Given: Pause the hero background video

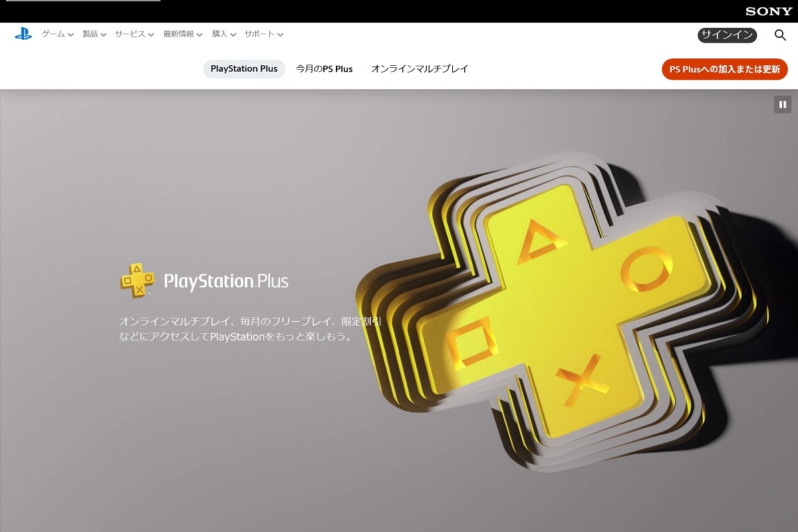Looking at the screenshot, I should 783,104.
